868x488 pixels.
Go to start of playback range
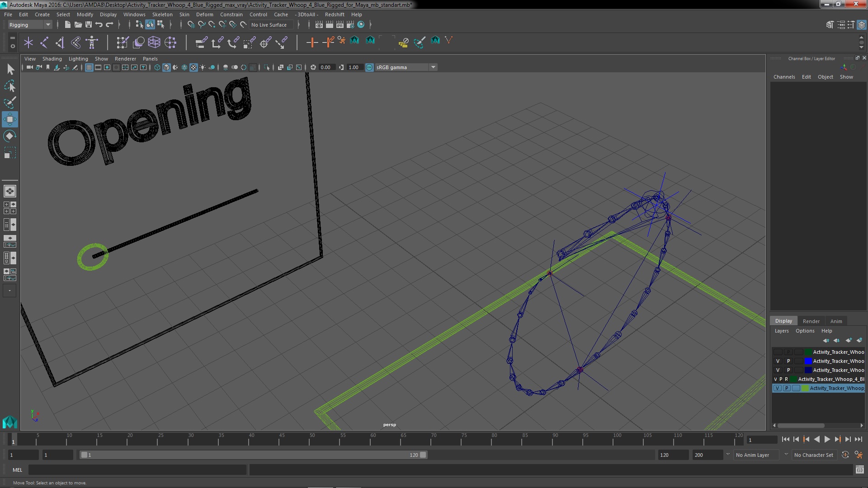(x=785, y=439)
